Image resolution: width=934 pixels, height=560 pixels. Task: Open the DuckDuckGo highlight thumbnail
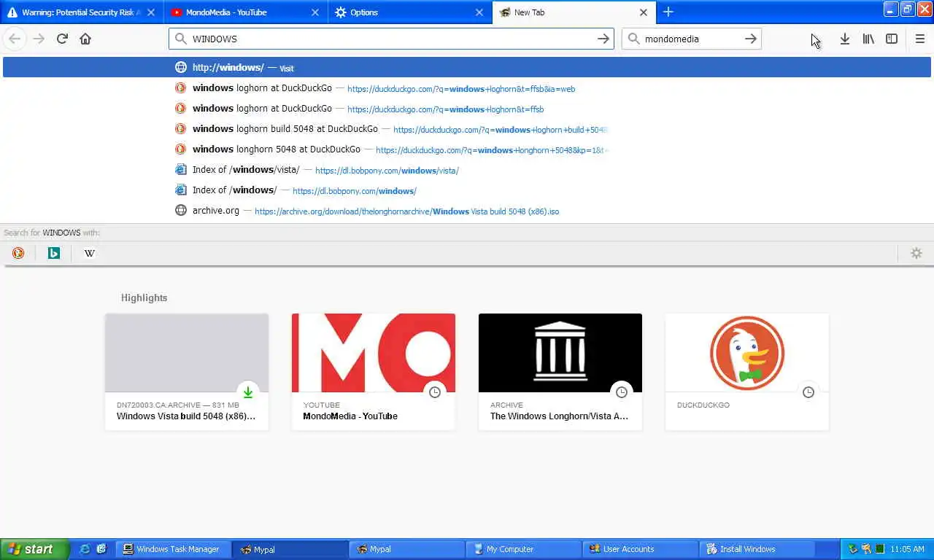pyautogui.click(x=747, y=353)
